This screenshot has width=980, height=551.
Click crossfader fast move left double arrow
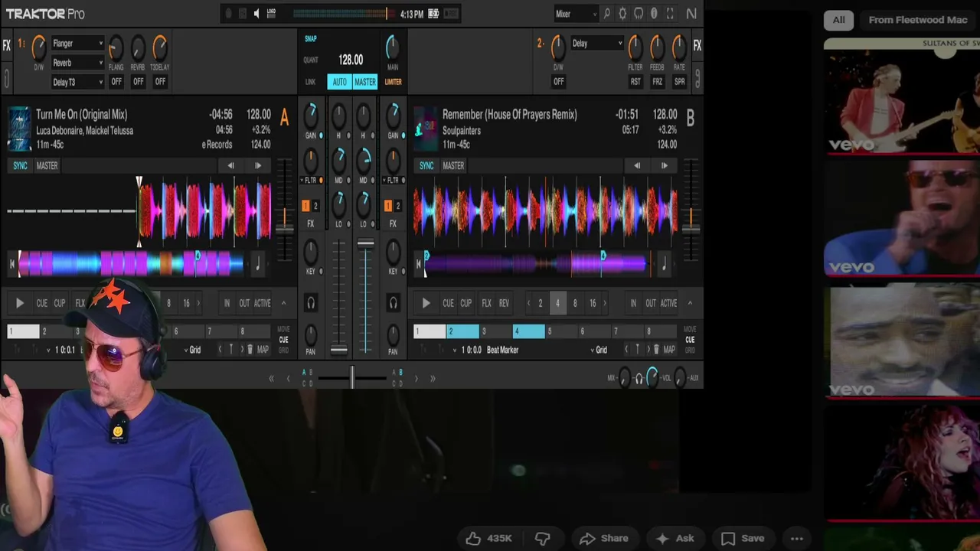(271, 378)
